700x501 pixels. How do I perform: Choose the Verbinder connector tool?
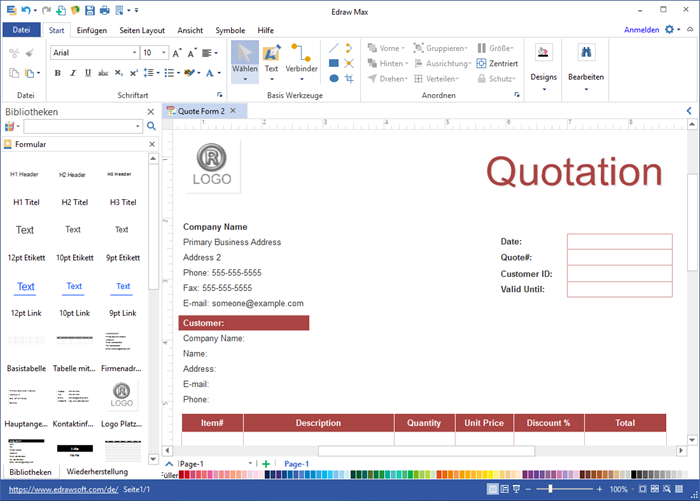click(x=301, y=58)
